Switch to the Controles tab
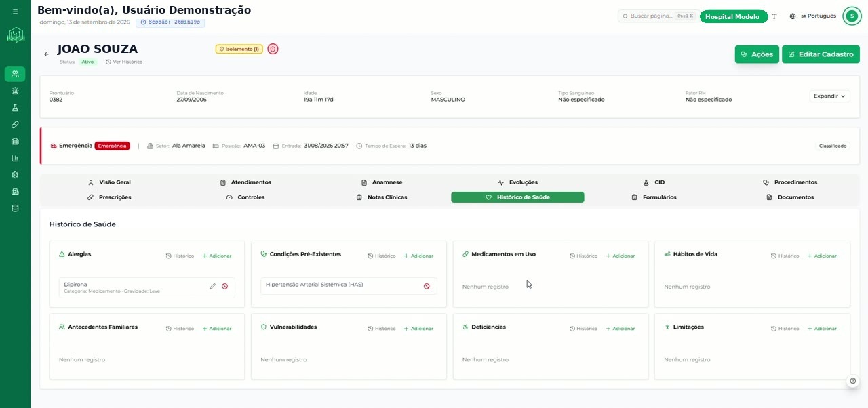 point(245,197)
